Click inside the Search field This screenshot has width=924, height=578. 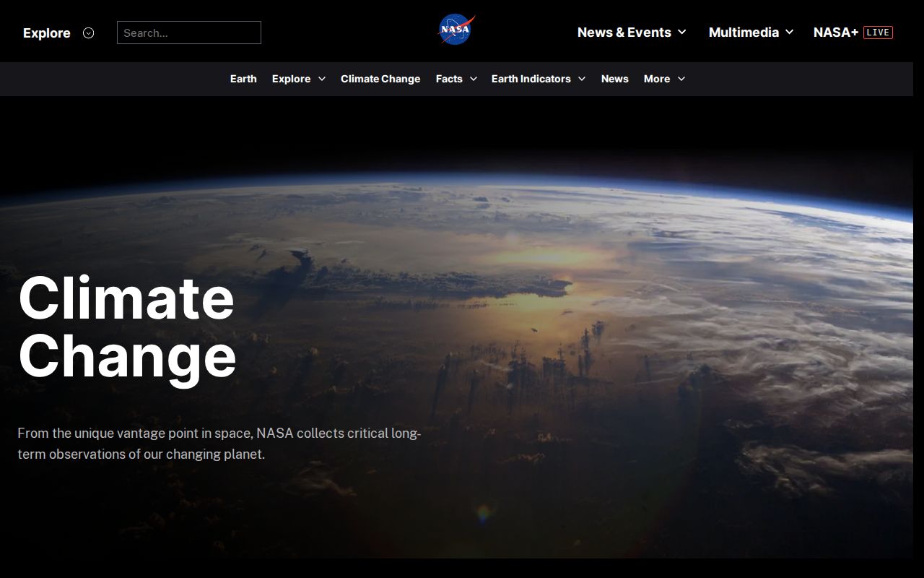[189, 33]
